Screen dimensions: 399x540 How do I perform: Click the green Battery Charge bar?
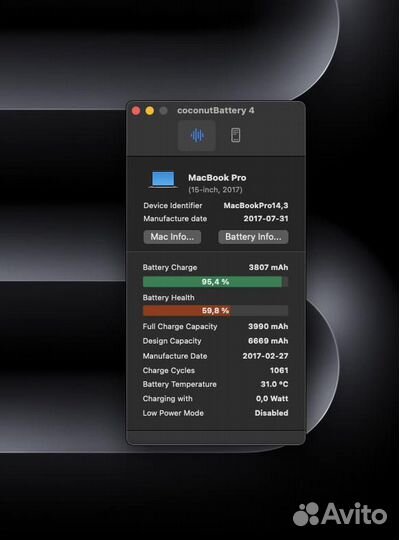pos(215,282)
